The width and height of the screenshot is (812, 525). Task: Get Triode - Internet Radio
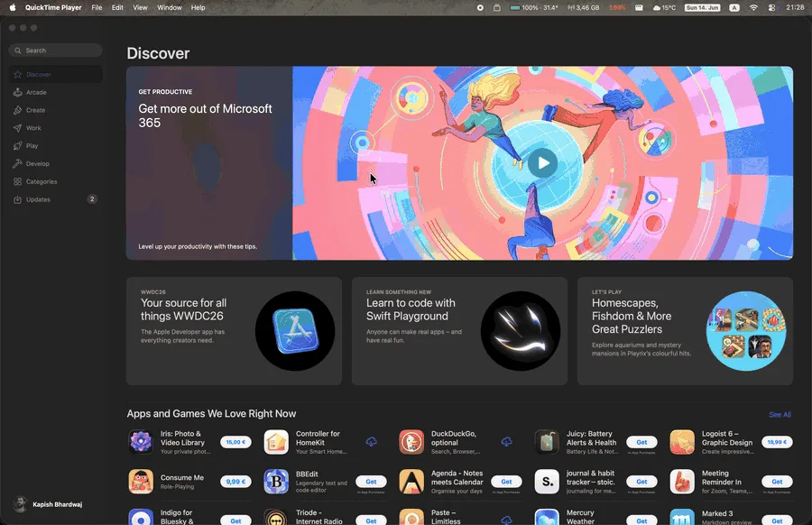(x=372, y=520)
